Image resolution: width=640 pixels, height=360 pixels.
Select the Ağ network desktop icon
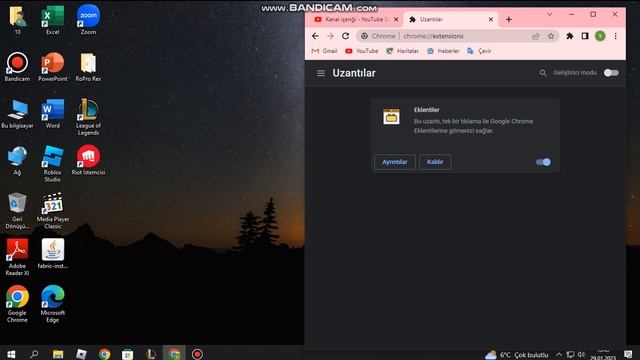[17, 160]
